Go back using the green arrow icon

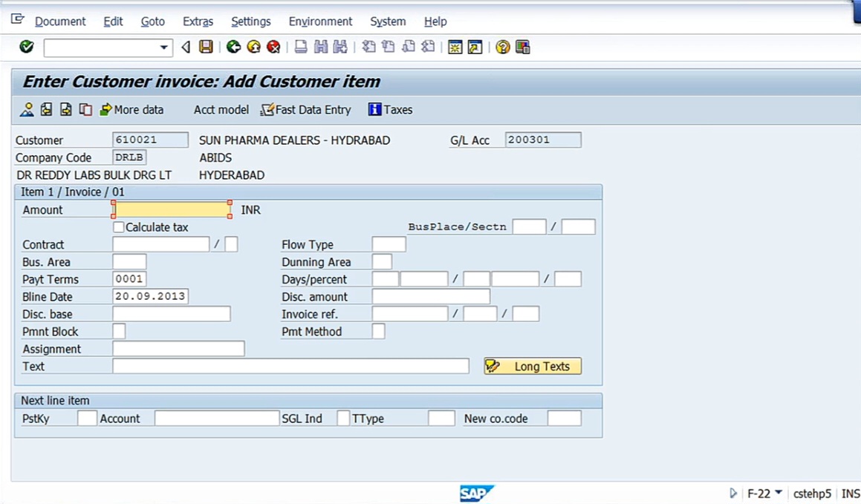click(x=233, y=48)
